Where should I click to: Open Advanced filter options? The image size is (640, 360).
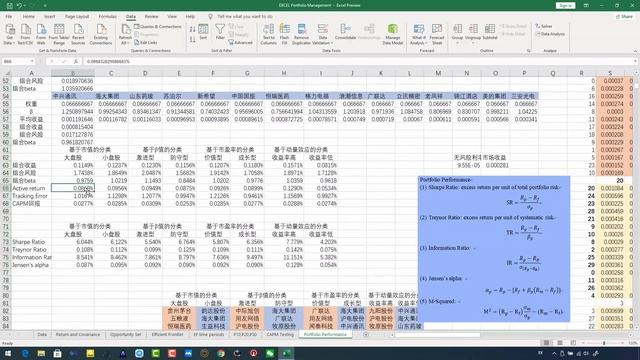pos(240,42)
